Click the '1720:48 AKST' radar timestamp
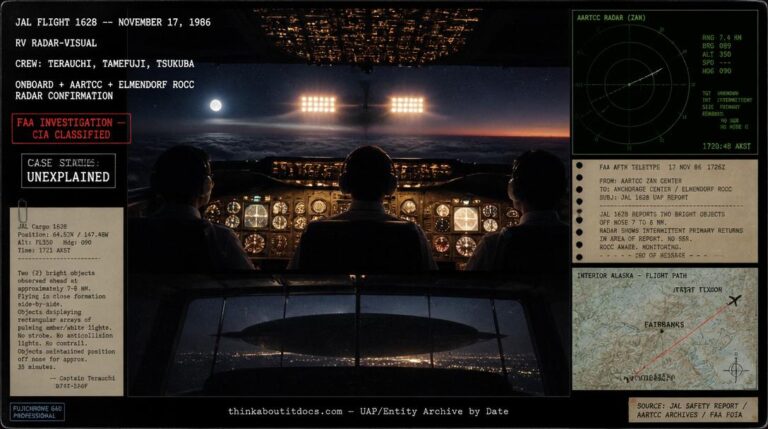Screen dimensions: 768x429 coord(726,146)
